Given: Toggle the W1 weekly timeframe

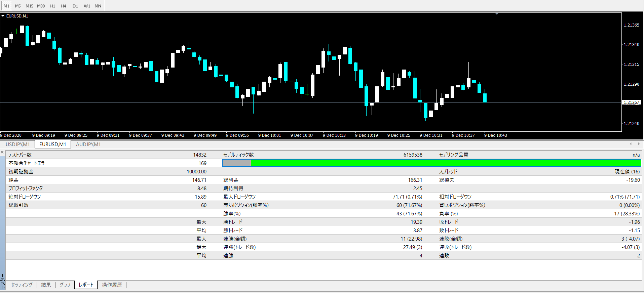Looking at the screenshot, I should 87,6.
